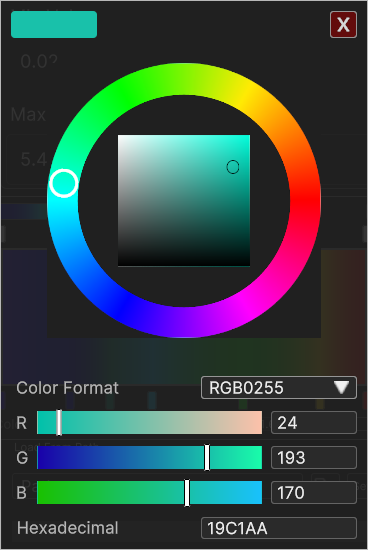Click the white hue ring handle
Screen dimensions: 368x550
coord(63,183)
